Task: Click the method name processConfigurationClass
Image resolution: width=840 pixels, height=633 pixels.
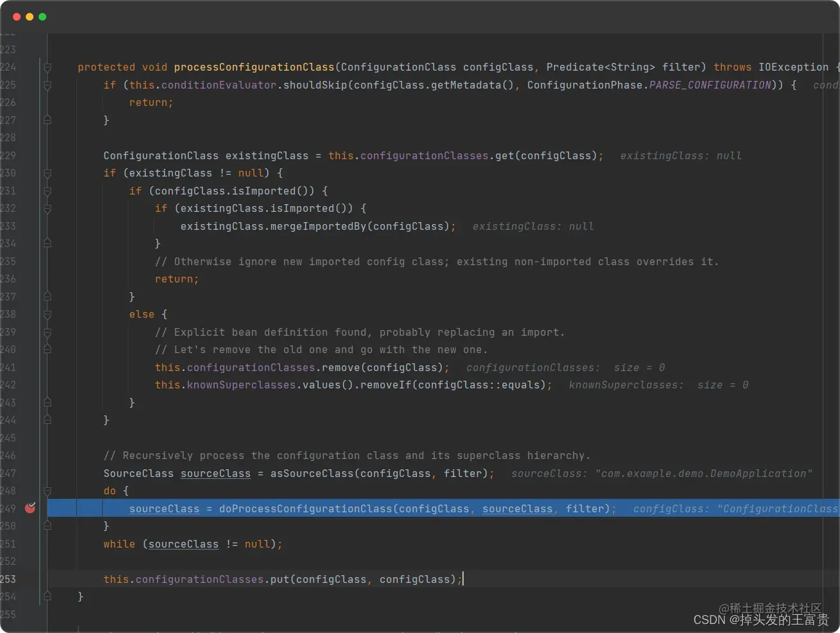Action: click(x=254, y=67)
